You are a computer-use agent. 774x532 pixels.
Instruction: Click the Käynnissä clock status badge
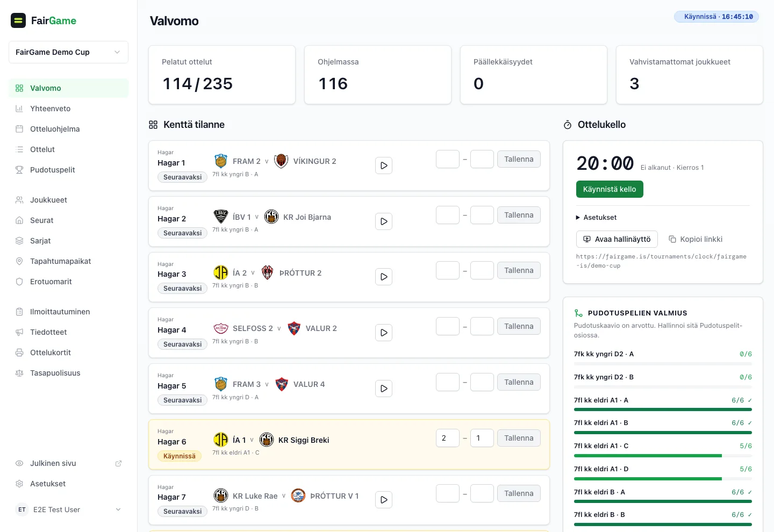tap(716, 17)
